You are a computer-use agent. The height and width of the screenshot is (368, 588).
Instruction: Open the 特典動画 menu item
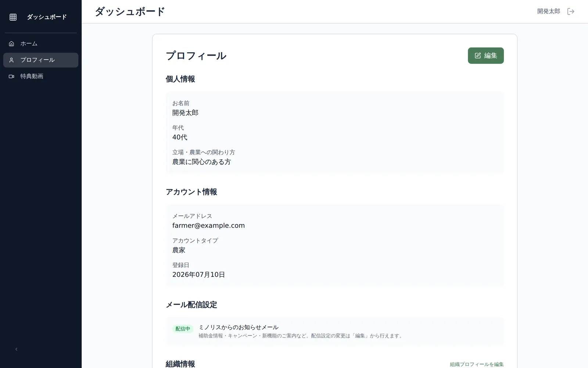coord(41,76)
